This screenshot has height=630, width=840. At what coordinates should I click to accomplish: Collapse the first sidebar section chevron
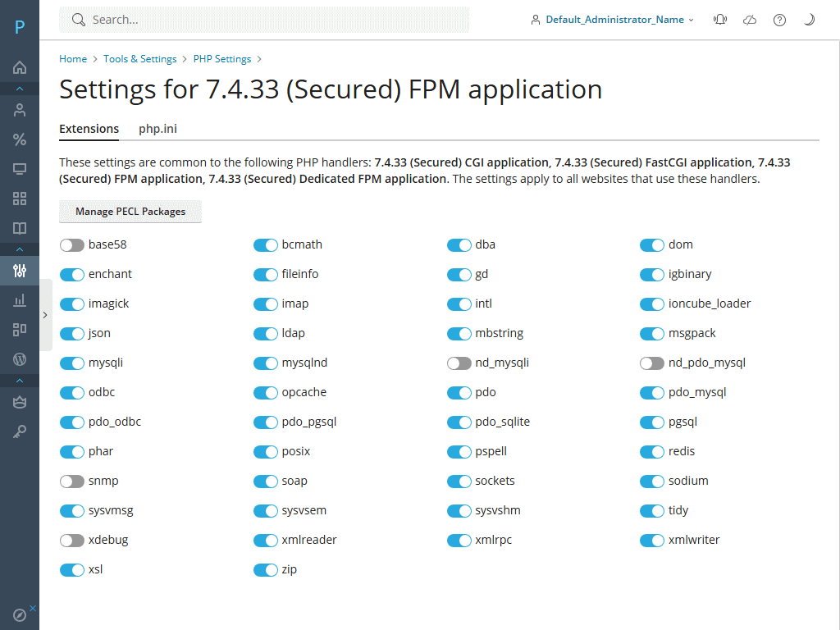[20, 89]
